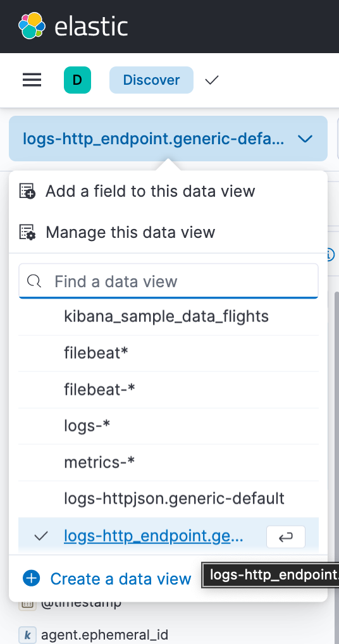
Task: Click the checkmark icon beside Discover
Action: [x=212, y=80]
